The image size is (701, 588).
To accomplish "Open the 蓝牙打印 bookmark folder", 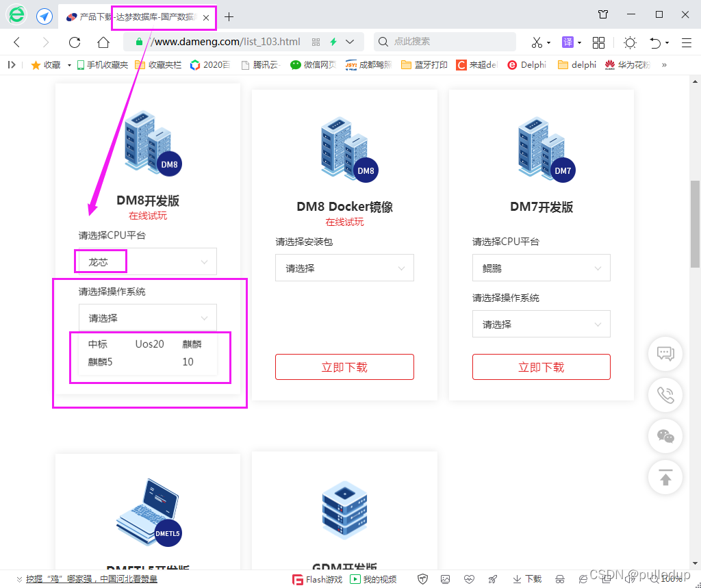I will click(x=424, y=65).
